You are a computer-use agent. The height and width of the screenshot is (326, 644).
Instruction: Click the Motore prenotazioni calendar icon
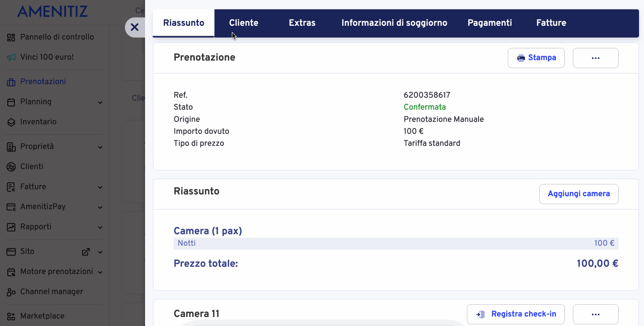point(11,272)
